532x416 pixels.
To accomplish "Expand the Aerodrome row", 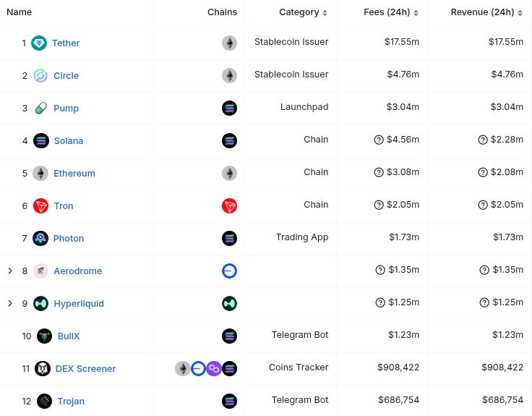I will pos(10,271).
